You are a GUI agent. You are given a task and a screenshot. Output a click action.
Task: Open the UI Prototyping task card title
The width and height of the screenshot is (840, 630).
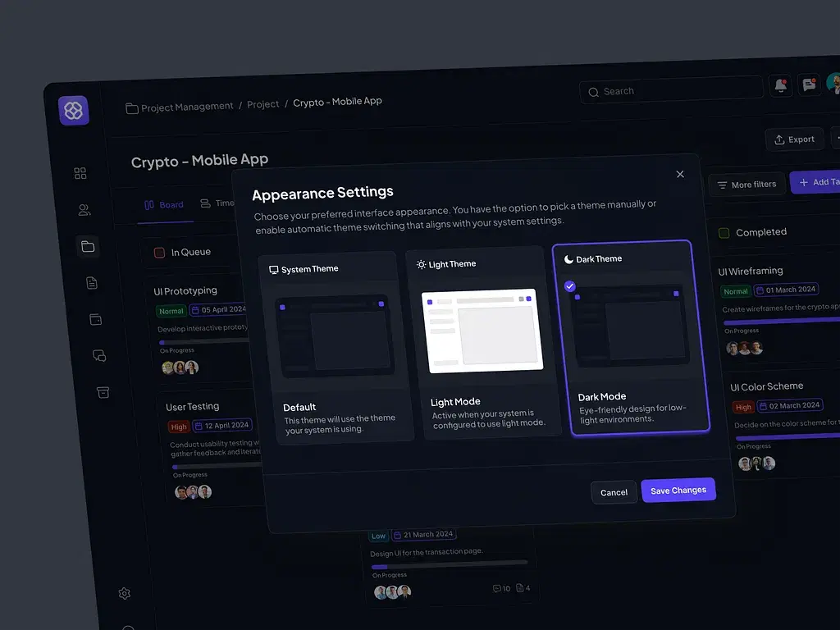click(x=185, y=291)
